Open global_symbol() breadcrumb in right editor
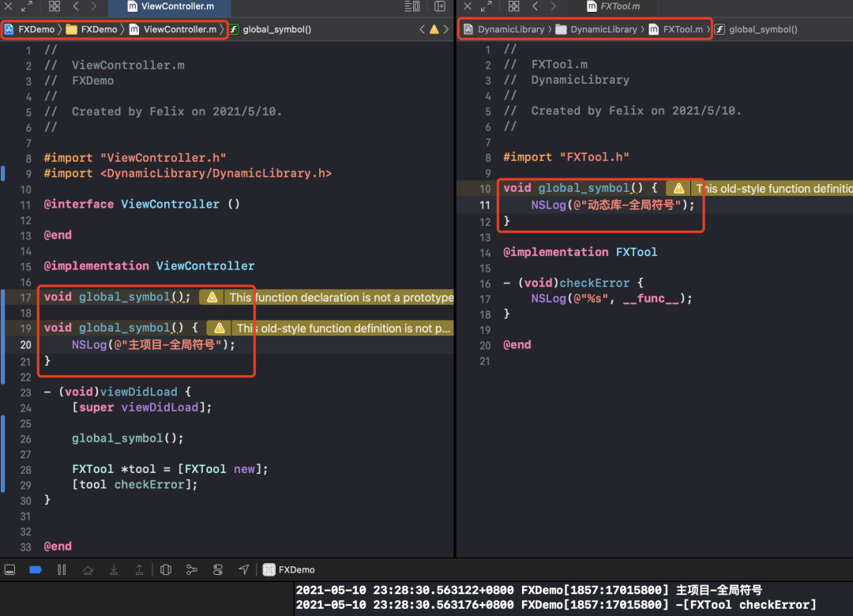Image resolution: width=853 pixels, height=616 pixels. [756, 29]
